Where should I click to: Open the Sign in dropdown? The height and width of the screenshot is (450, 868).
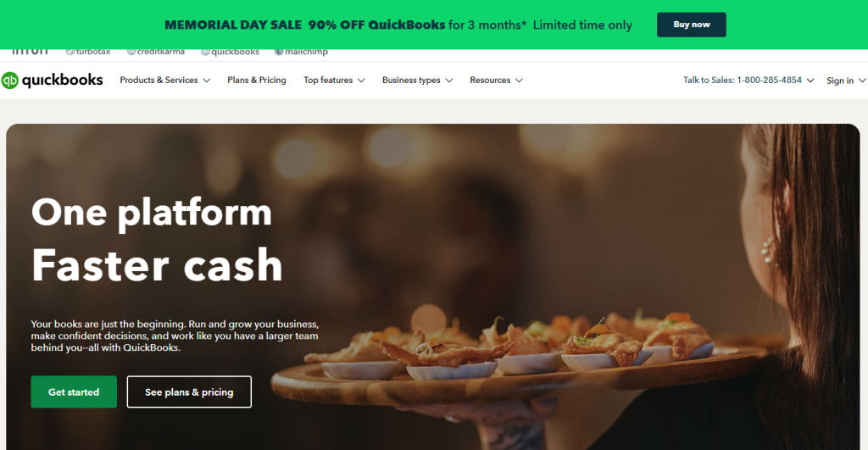coord(846,81)
